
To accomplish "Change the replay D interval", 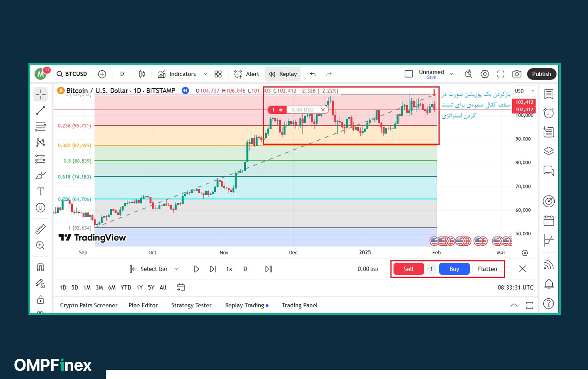I will tap(245, 269).
